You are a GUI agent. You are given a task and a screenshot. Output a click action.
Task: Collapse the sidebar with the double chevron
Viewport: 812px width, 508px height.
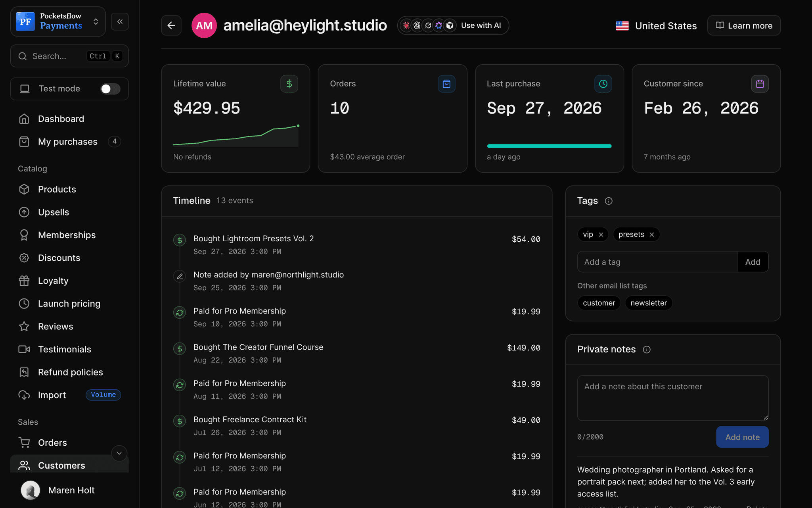(x=120, y=21)
